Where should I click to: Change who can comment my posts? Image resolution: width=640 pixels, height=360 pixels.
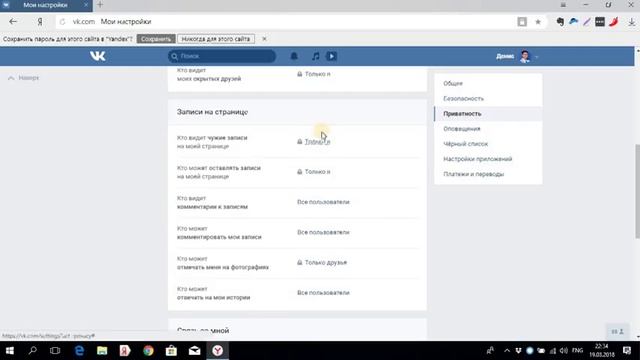point(323,232)
